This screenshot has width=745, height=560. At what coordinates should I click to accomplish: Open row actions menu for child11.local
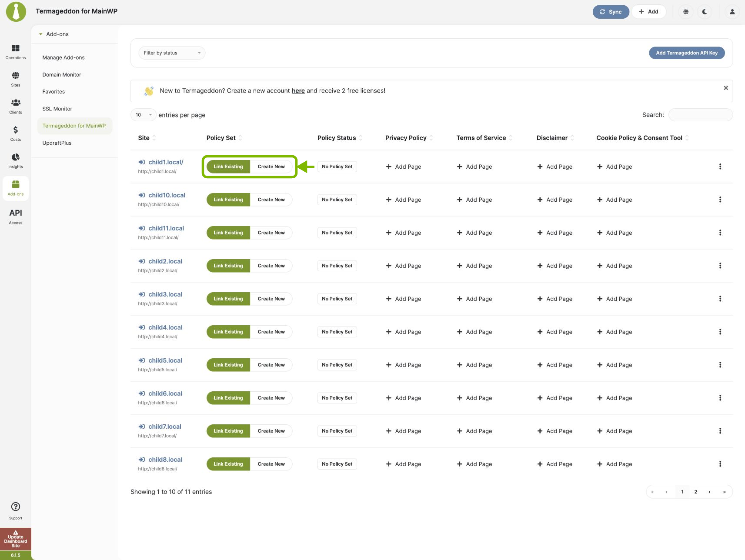720,233
